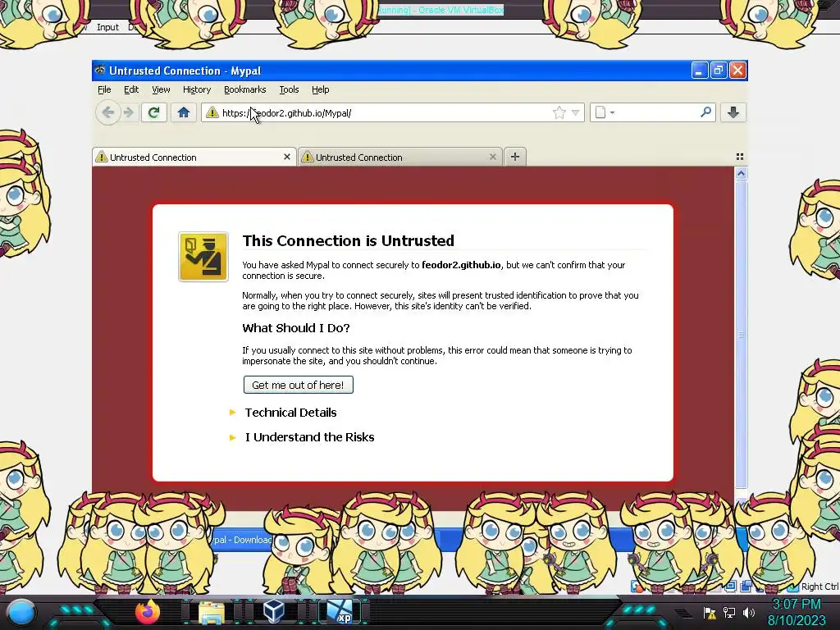Click the What Should I Do? heading
This screenshot has height=630, width=840.
pyautogui.click(x=295, y=328)
